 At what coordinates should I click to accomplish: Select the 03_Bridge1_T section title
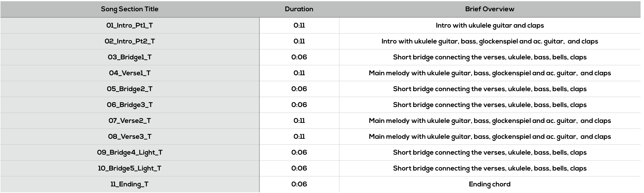(x=129, y=57)
